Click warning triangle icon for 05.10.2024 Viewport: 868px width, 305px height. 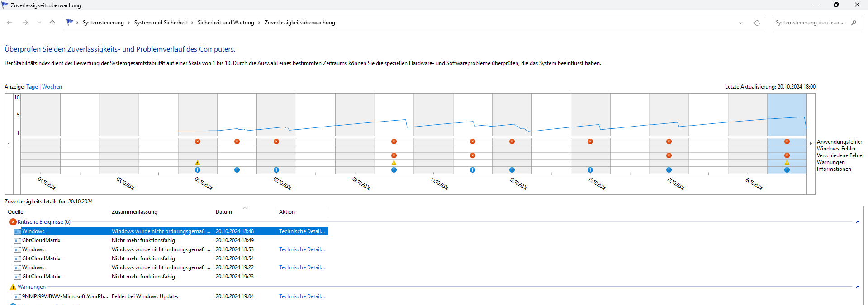coord(198,163)
